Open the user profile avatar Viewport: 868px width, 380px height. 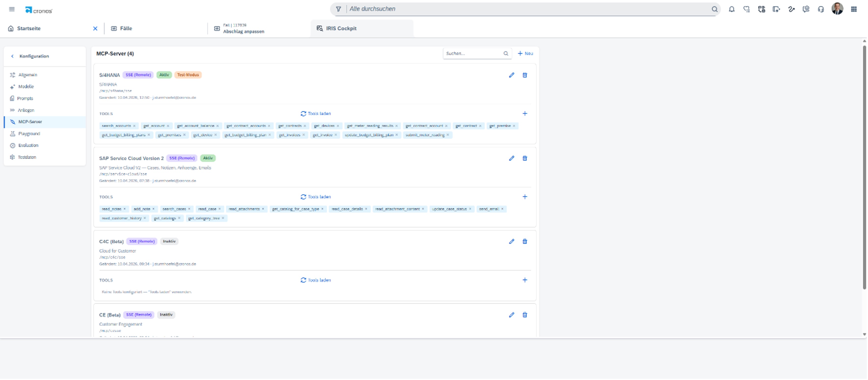[x=837, y=9]
